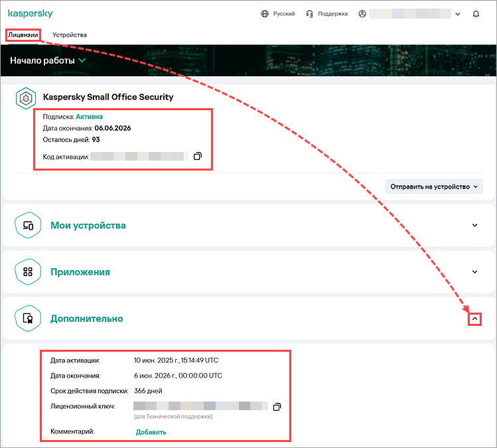This screenshot has height=448, width=497.
Task: Click the Мои устройства heading
Action: 88,226
